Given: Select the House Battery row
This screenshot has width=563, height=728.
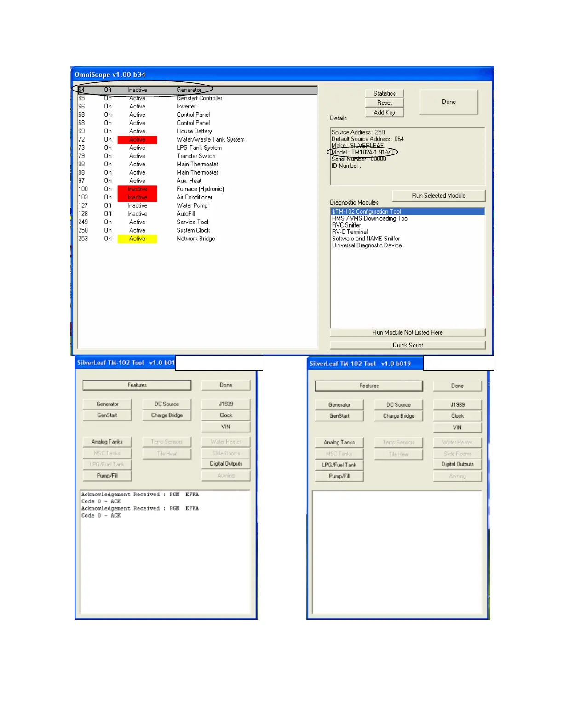Looking at the screenshot, I should coord(198,131).
